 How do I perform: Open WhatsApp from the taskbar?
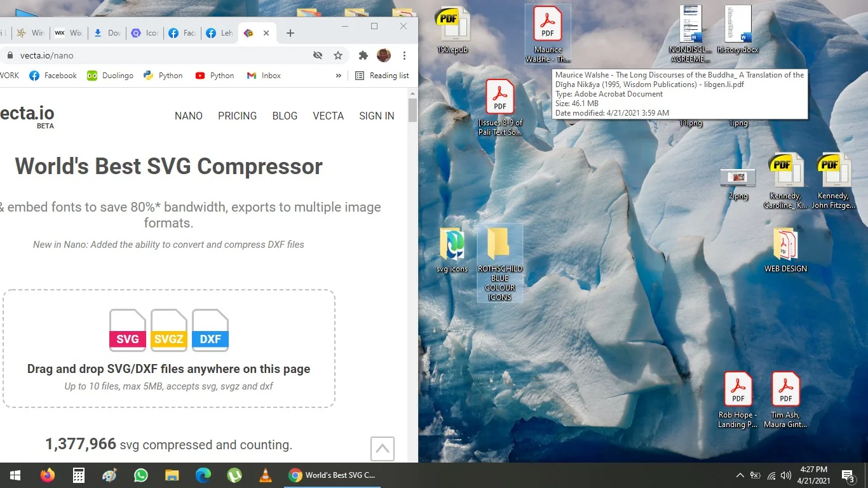[141, 475]
